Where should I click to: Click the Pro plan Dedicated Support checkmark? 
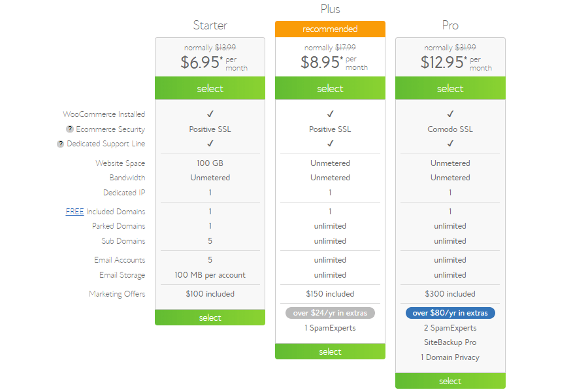coord(450,143)
